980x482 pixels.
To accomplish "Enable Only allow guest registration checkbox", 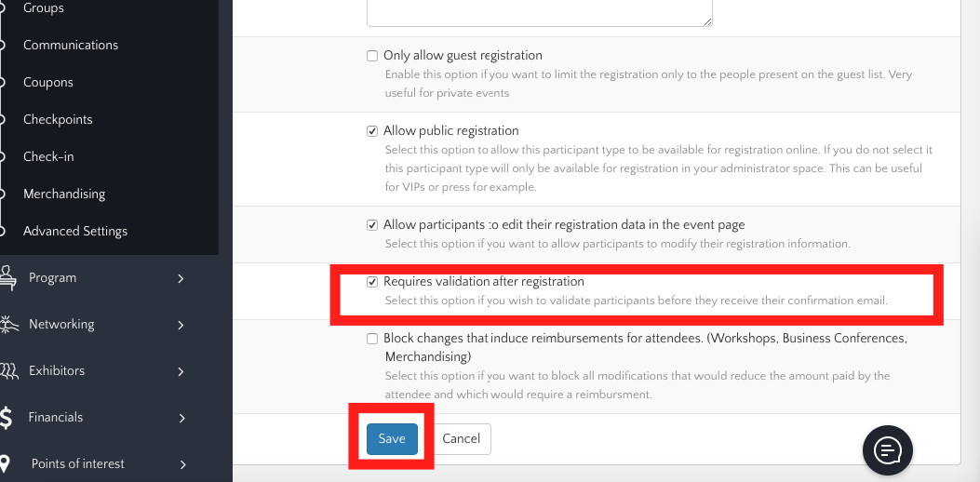I will pyautogui.click(x=372, y=56).
